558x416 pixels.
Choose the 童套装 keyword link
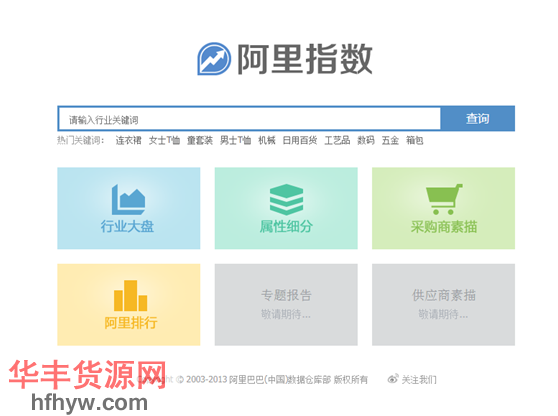coord(200,141)
